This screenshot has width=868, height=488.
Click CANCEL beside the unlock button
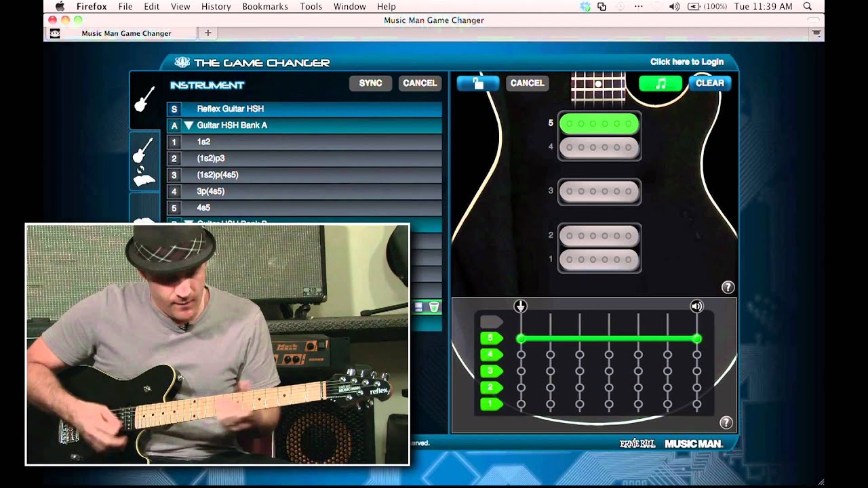tap(527, 83)
